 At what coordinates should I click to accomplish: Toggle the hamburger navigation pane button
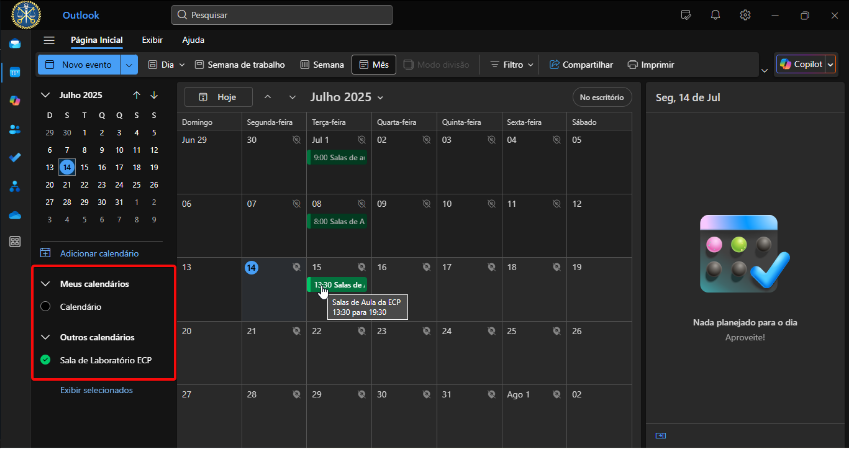point(49,40)
